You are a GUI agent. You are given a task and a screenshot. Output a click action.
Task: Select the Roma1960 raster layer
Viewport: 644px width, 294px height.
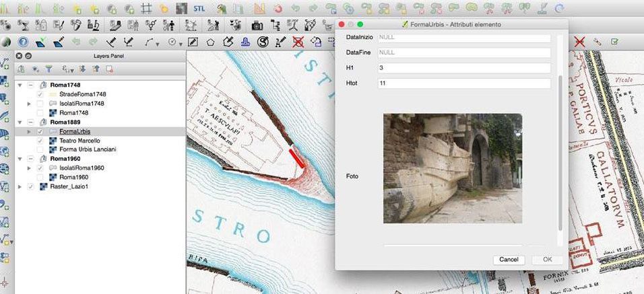click(74, 177)
